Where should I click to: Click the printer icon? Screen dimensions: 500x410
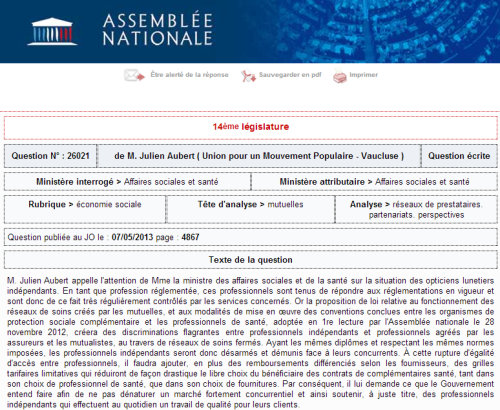[340, 76]
